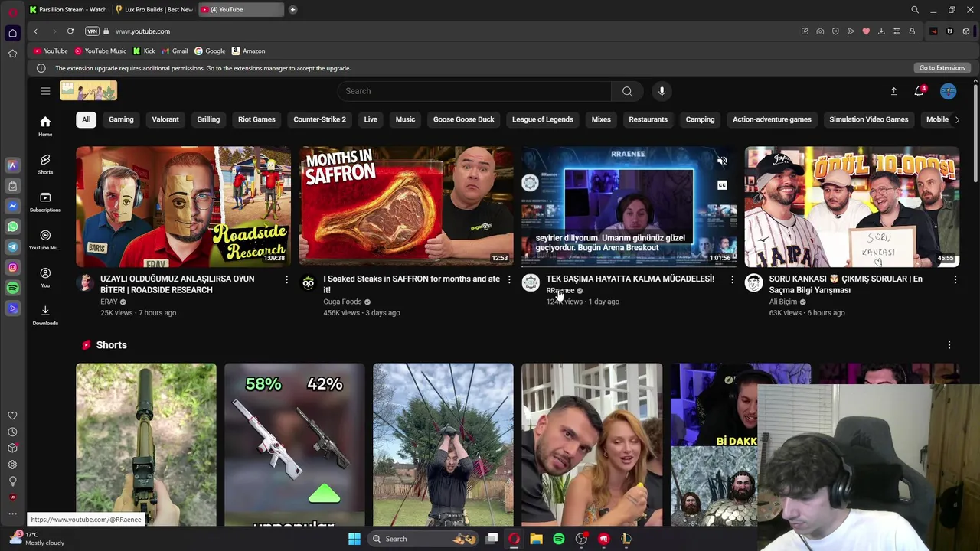Select the Valorant category chip
Screen dimensions: 980x551
pos(165,119)
